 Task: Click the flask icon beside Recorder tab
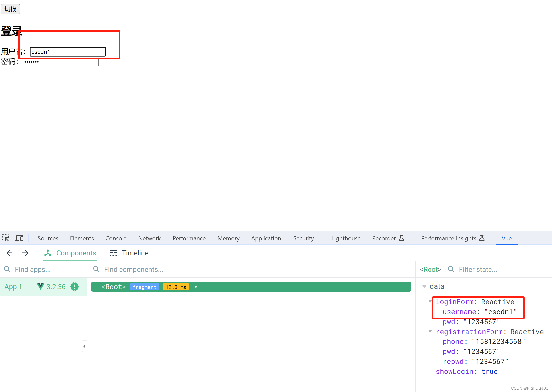point(402,238)
